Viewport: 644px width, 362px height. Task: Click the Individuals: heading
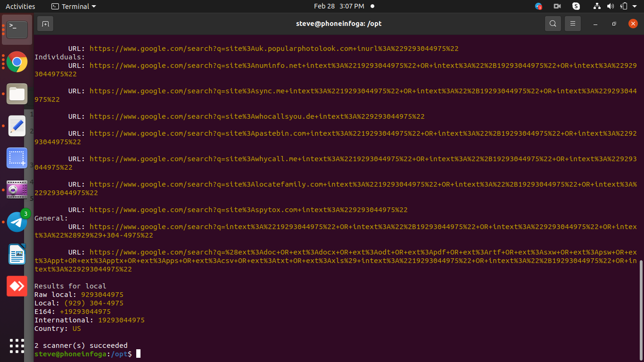tap(60, 57)
